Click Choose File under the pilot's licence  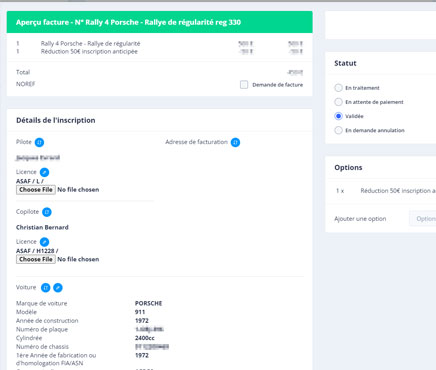click(36, 190)
